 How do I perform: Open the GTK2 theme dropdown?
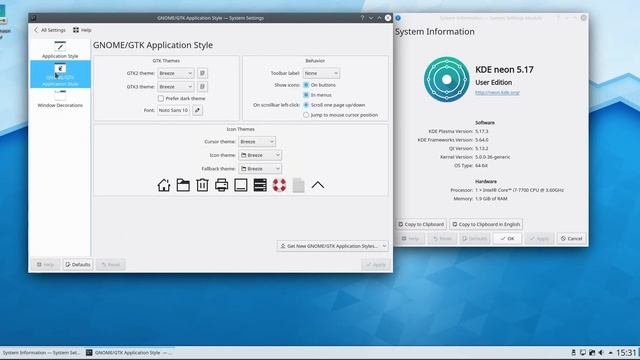click(x=176, y=73)
